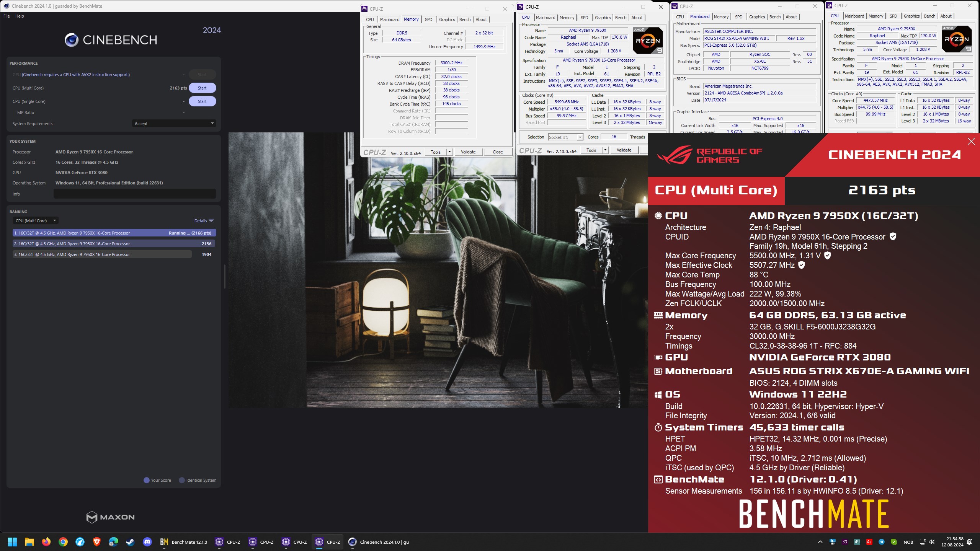
Task: Click Core Speed value 5499.68 MHz
Action: pos(567,102)
